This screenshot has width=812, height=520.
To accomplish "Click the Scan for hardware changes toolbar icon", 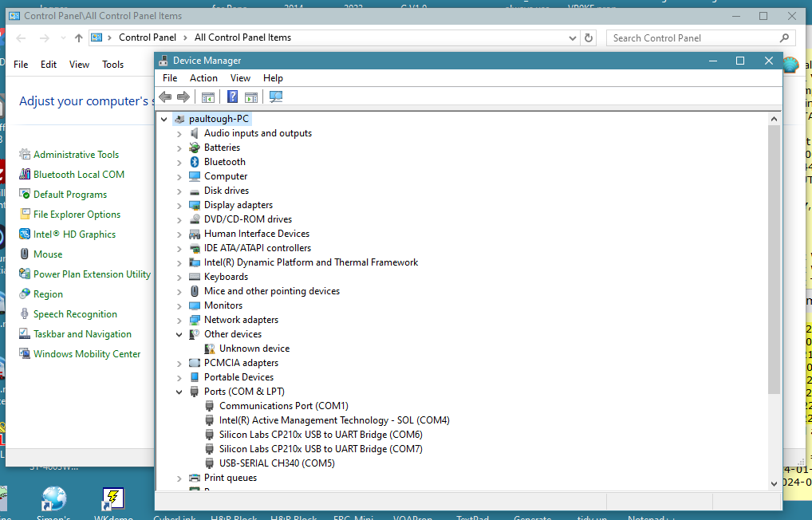I will (x=276, y=97).
